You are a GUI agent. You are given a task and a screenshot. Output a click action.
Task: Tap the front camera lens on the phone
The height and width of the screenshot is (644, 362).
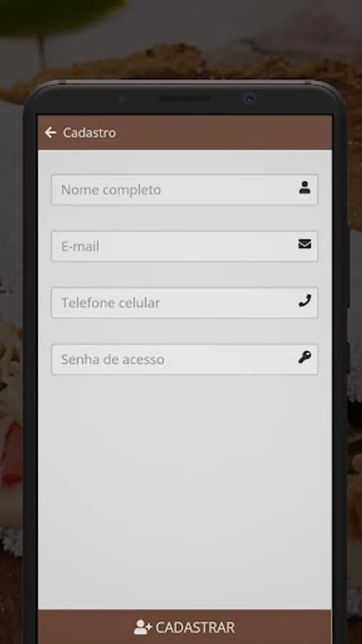tap(250, 99)
